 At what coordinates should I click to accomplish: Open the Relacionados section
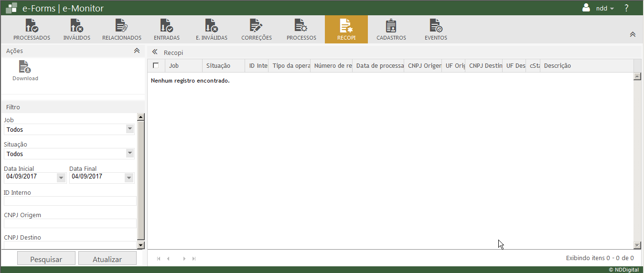tap(122, 30)
